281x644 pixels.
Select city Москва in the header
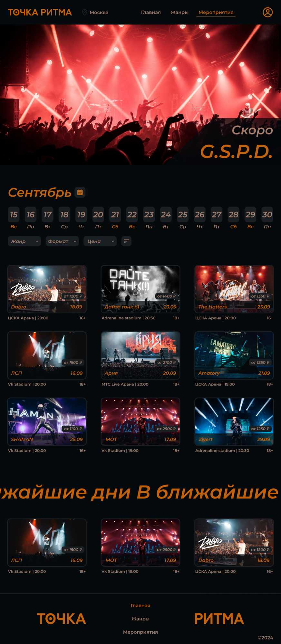point(99,12)
